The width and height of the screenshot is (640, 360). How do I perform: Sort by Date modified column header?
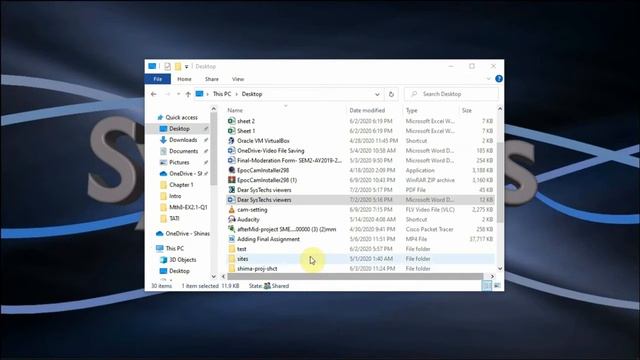367,110
